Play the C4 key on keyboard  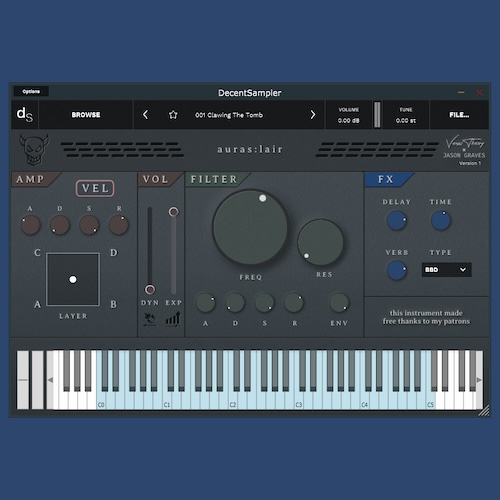pos(365,400)
